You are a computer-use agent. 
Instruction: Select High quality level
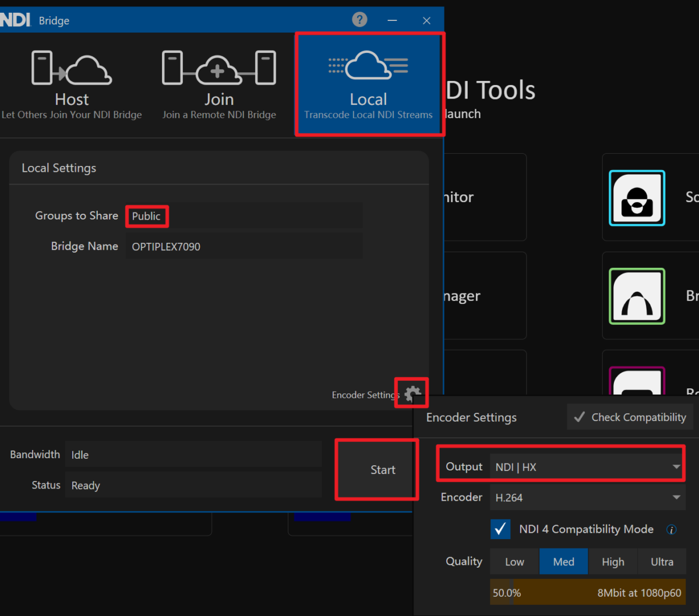click(613, 561)
